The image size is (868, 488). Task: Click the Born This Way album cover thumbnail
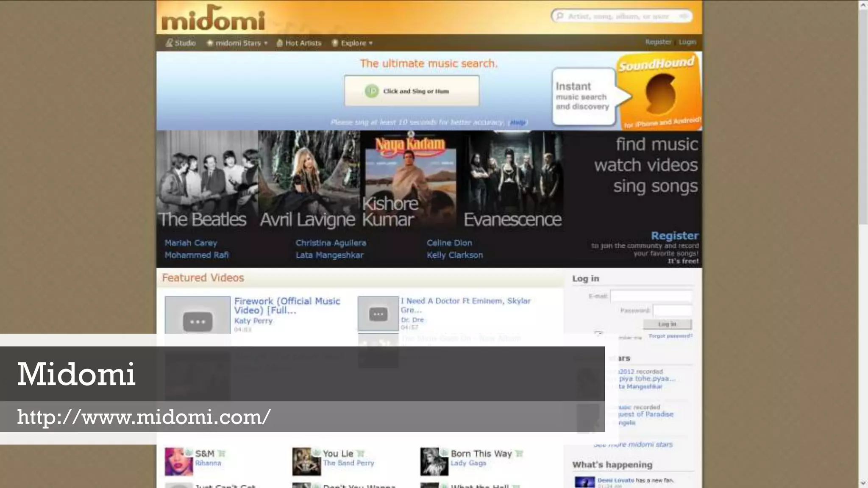click(434, 461)
